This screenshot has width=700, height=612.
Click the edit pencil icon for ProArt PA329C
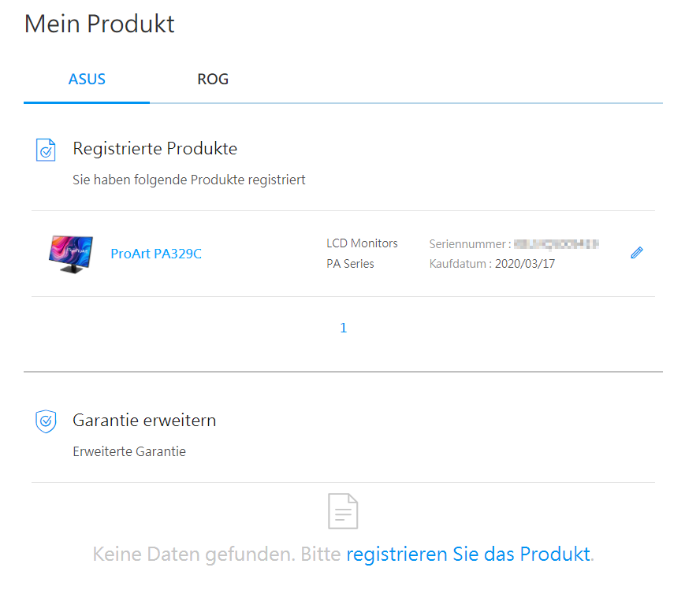637,253
